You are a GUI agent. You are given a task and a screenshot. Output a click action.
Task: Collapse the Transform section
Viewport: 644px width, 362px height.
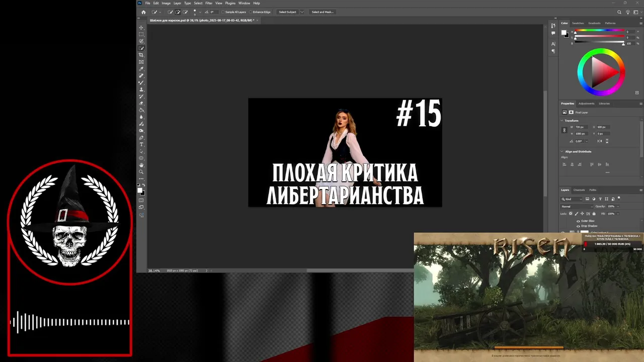pos(562,121)
